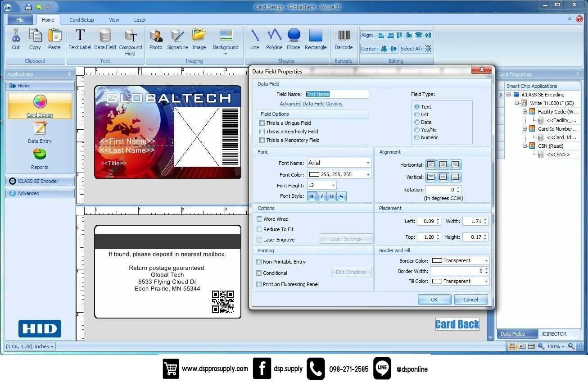Select the Signature tool
This screenshot has height=387, width=588.
pyautogui.click(x=177, y=40)
